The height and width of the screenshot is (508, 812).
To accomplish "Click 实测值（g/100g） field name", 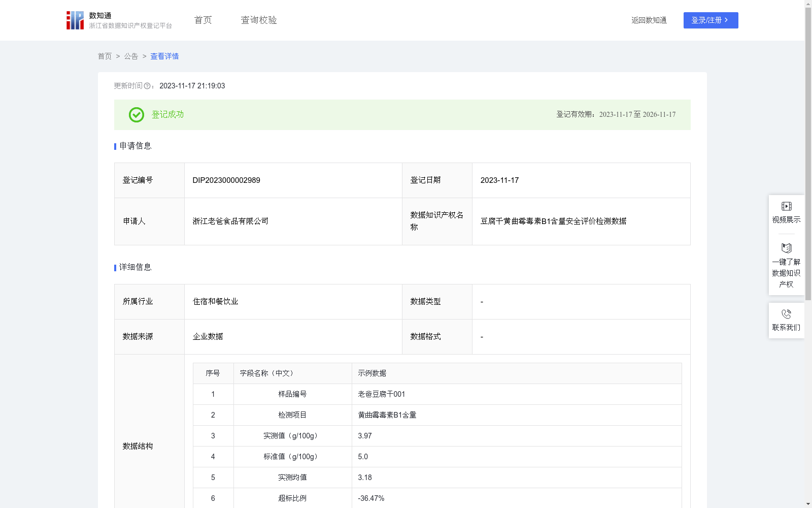I will pyautogui.click(x=292, y=436).
